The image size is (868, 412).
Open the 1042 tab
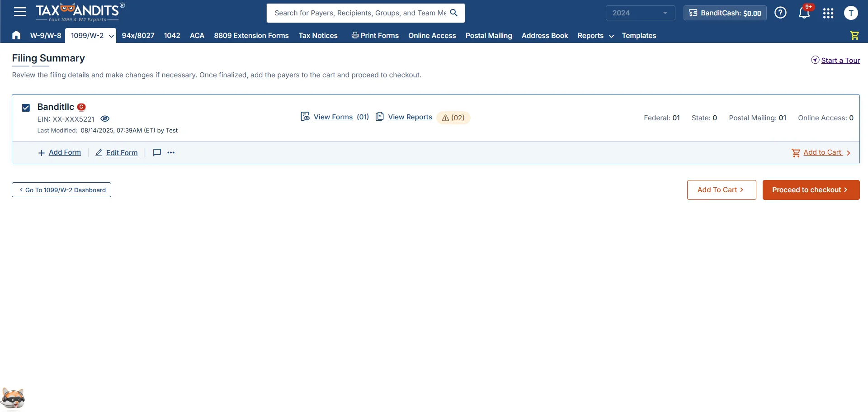[x=172, y=35]
